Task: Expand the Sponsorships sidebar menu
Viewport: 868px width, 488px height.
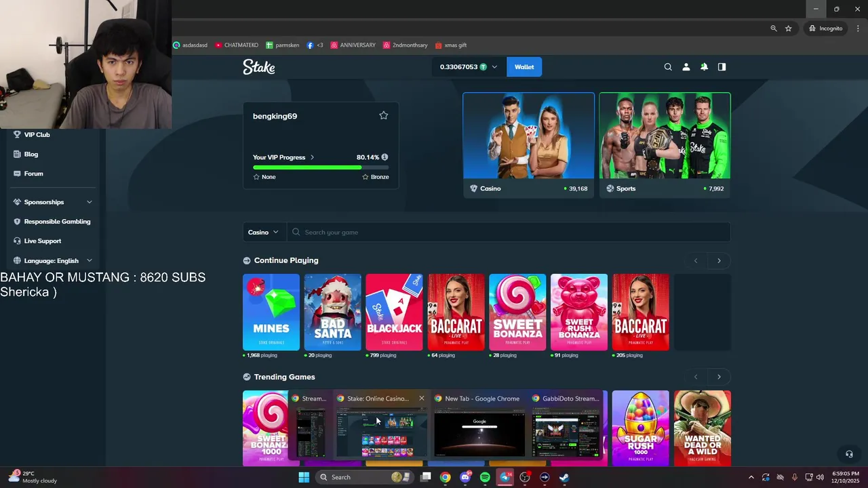Action: [53, 202]
